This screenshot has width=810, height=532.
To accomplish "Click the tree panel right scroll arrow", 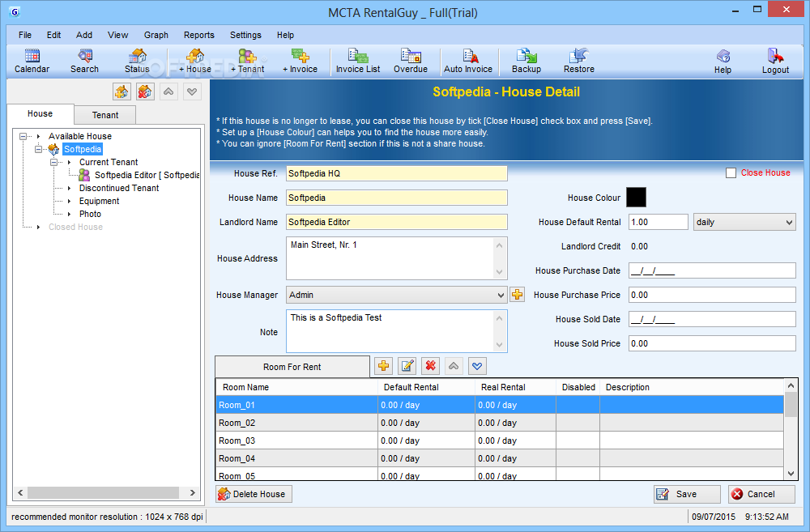I will pos(193,493).
